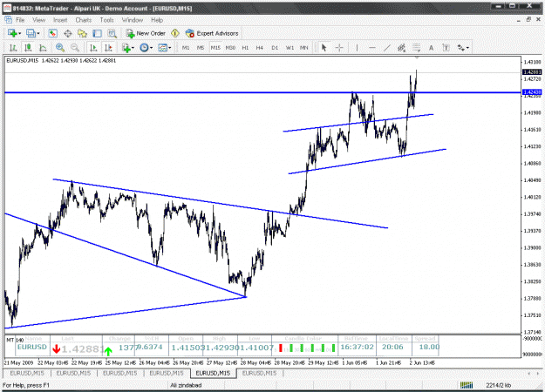
Task: Toggle the Navigator folder-star icon
Action: [82, 33]
